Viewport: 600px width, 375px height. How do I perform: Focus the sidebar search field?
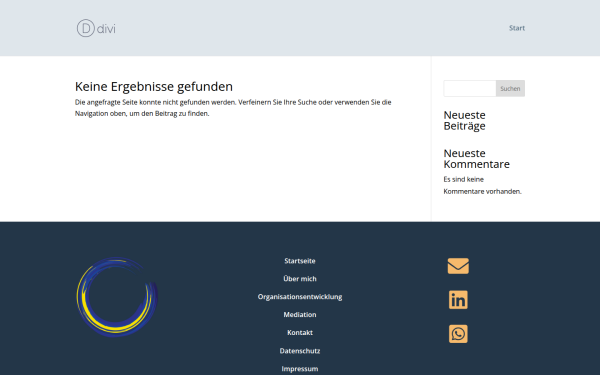click(470, 88)
